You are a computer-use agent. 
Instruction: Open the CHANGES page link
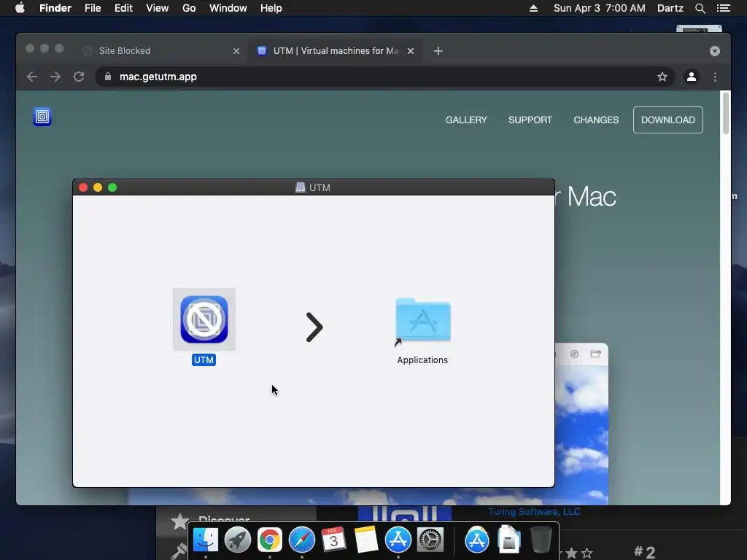point(596,120)
